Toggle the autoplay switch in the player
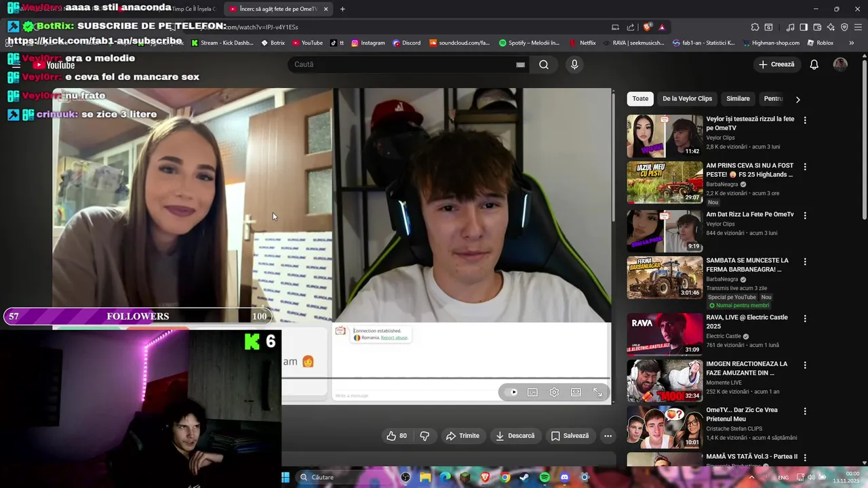Image resolution: width=868 pixels, height=488 pixels. tap(511, 392)
